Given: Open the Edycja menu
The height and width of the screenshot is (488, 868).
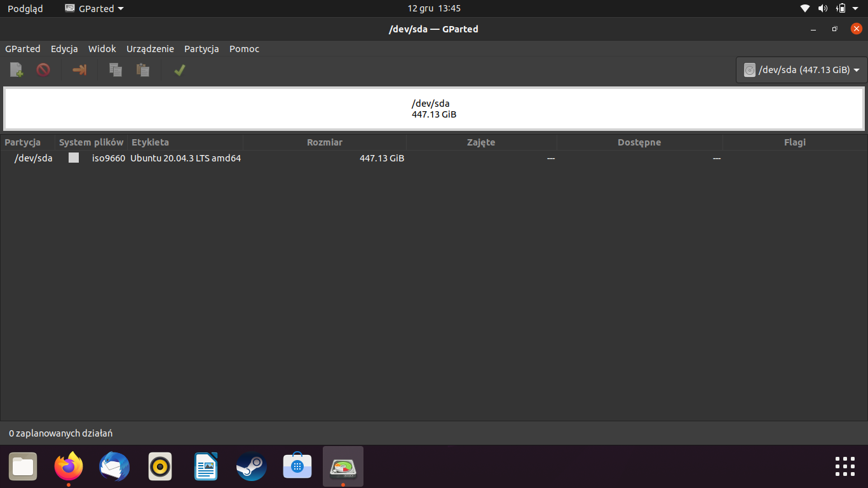Looking at the screenshot, I should (x=64, y=49).
